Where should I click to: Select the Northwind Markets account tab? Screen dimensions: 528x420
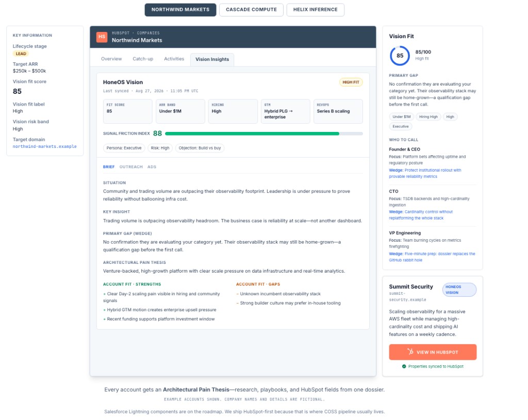click(x=180, y=10)
